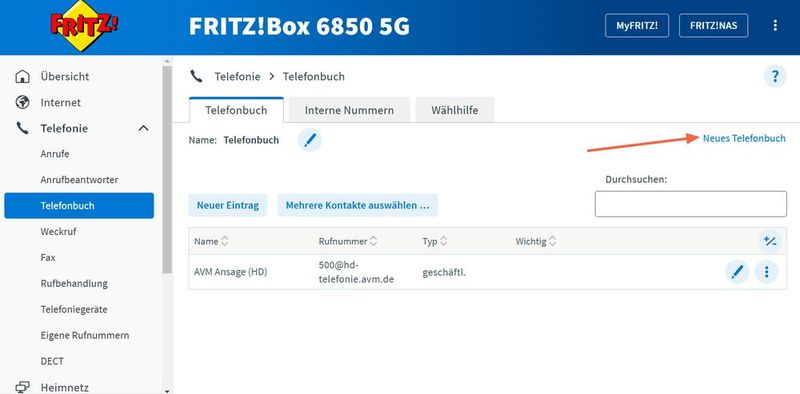Open Internet in the sidebar
Viewport: 800px width, 394px height.
(x=61, y=102)
